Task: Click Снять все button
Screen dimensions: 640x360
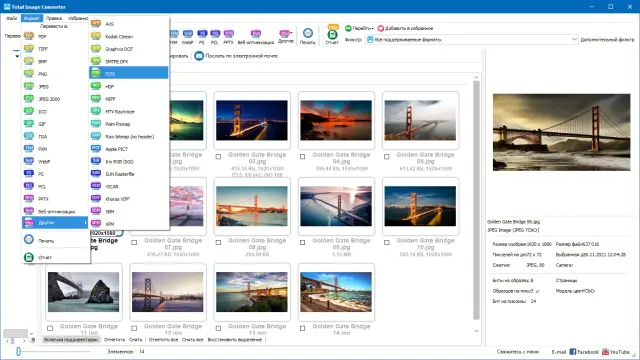Action: coord(193,340)
